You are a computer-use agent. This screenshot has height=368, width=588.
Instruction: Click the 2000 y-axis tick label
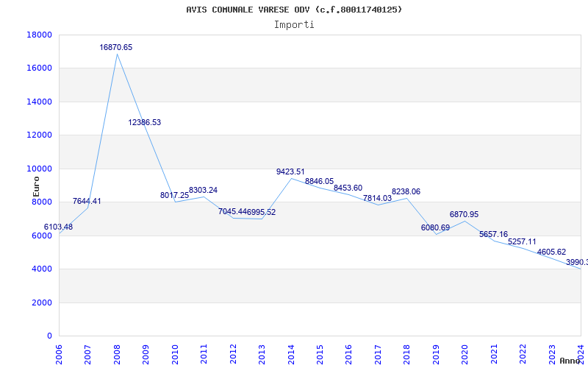[x=42, y=303]
